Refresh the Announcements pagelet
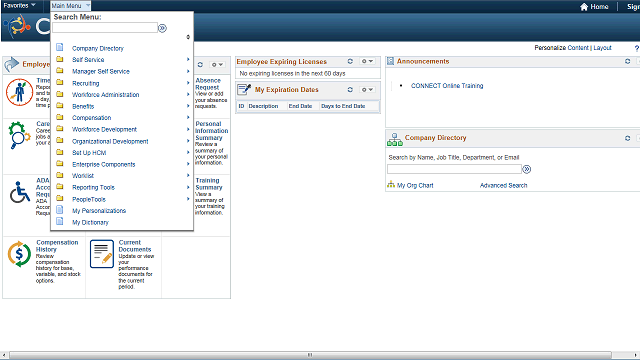Screen dimensions: 640x360 click(627, 61)
